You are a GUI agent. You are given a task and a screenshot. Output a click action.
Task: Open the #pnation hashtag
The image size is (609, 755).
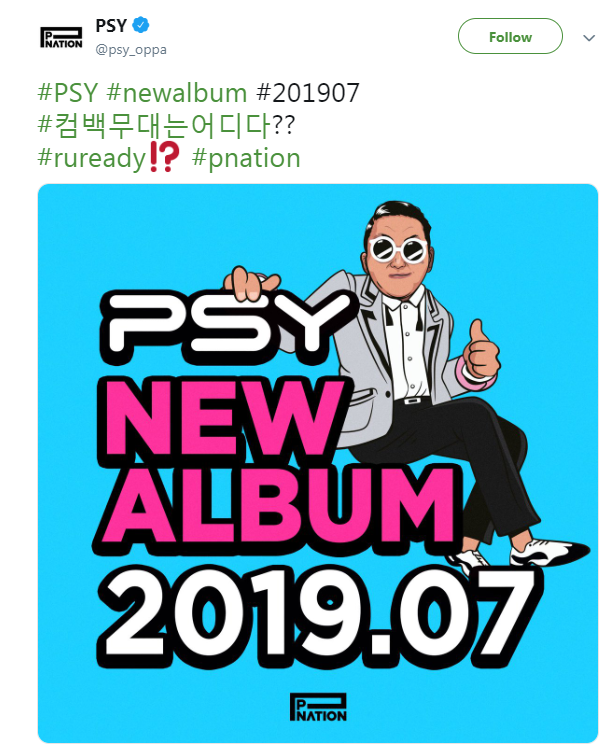(246, 158)
